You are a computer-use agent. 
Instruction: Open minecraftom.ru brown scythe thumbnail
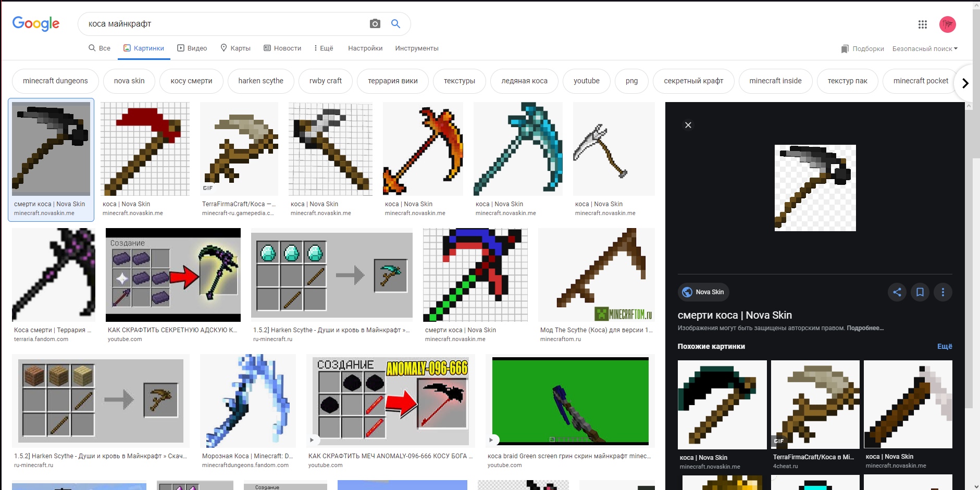click(597, 275)
